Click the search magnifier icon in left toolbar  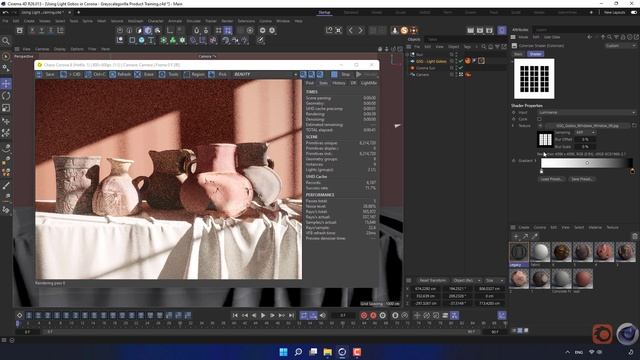(6, 41)
